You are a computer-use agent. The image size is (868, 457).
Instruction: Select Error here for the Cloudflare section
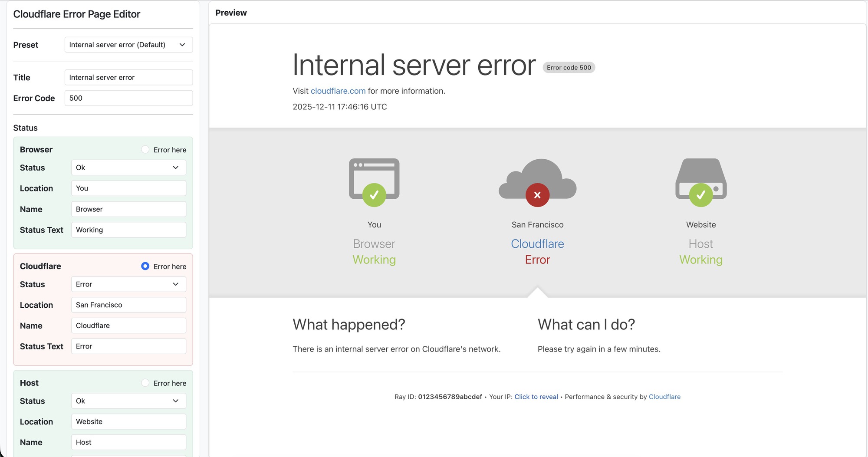(145, 266)
